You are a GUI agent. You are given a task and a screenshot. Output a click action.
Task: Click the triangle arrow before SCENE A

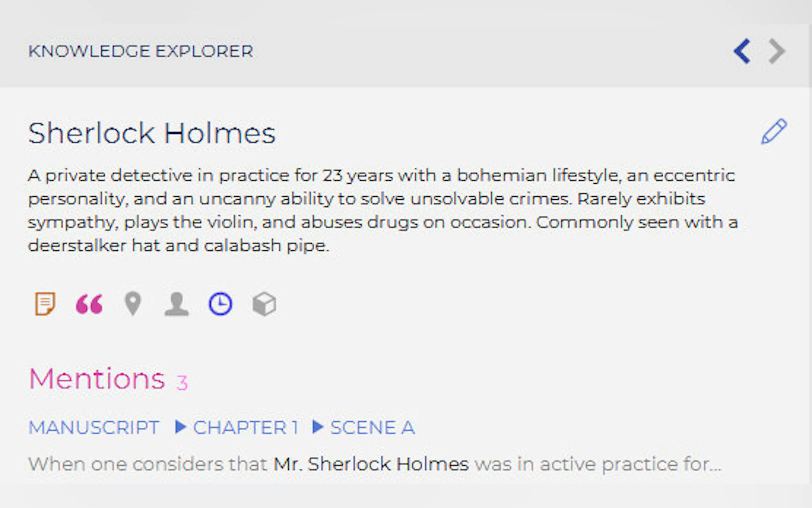coord(317,427)
